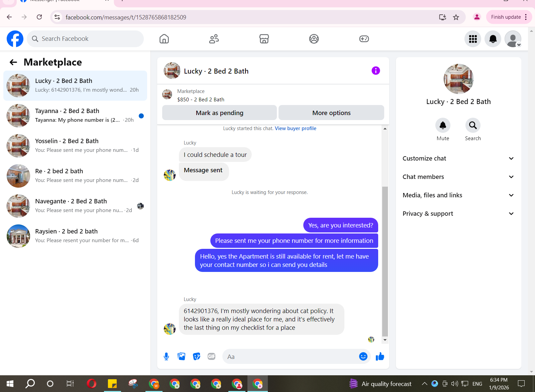Expand Media, files and links section

(458, 195)
